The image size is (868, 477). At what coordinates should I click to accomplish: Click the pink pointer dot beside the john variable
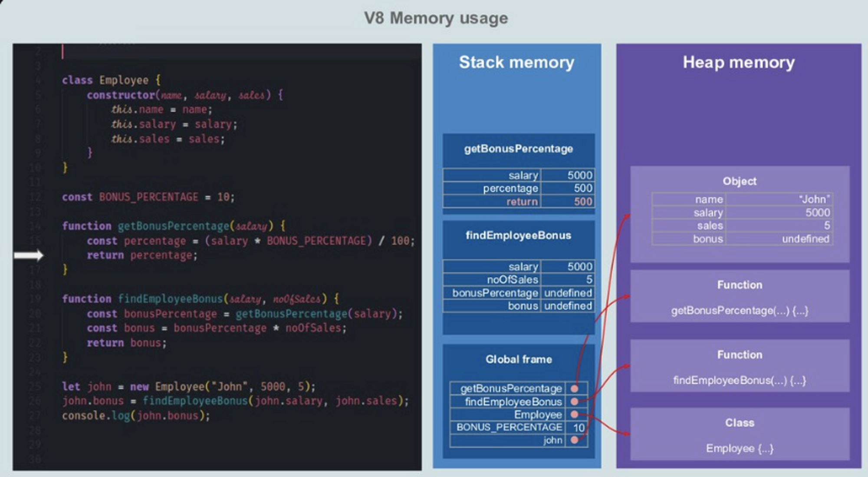pyautogui.click(x=574, y=440)
